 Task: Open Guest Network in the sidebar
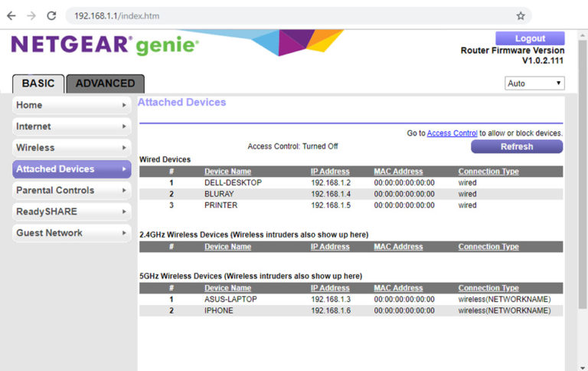coord(72,233)
